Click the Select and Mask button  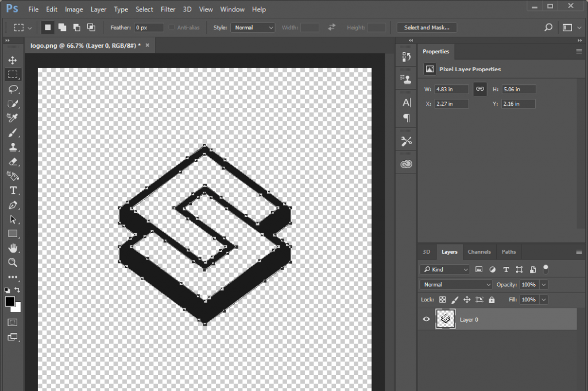(x=426, y=28)
